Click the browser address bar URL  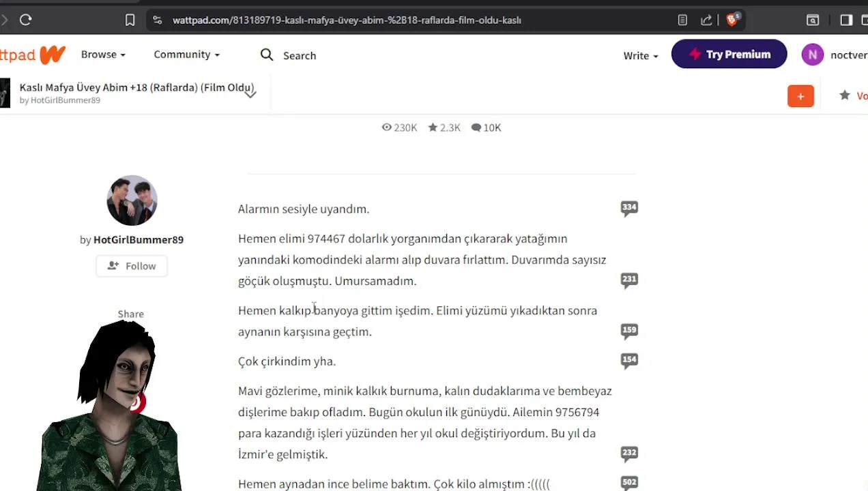[x=347, y=20]
